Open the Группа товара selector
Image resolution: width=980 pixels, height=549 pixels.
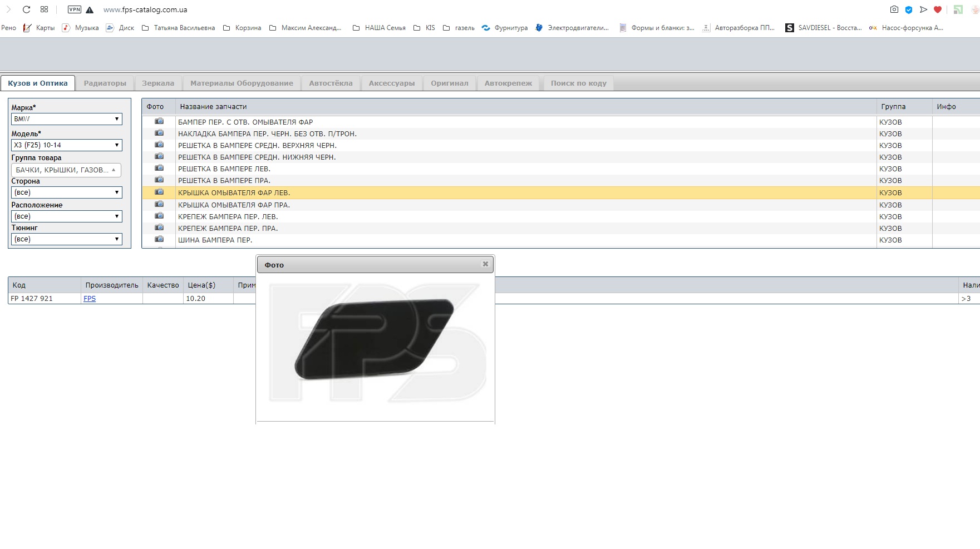[x=66, y=170]
